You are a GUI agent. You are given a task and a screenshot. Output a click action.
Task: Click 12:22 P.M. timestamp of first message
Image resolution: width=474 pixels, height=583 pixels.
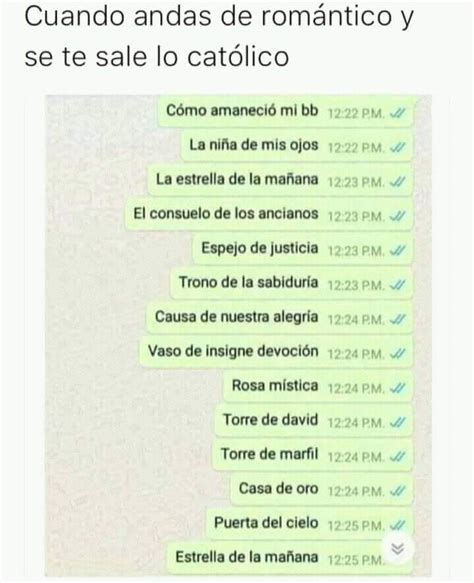(356, 113)
